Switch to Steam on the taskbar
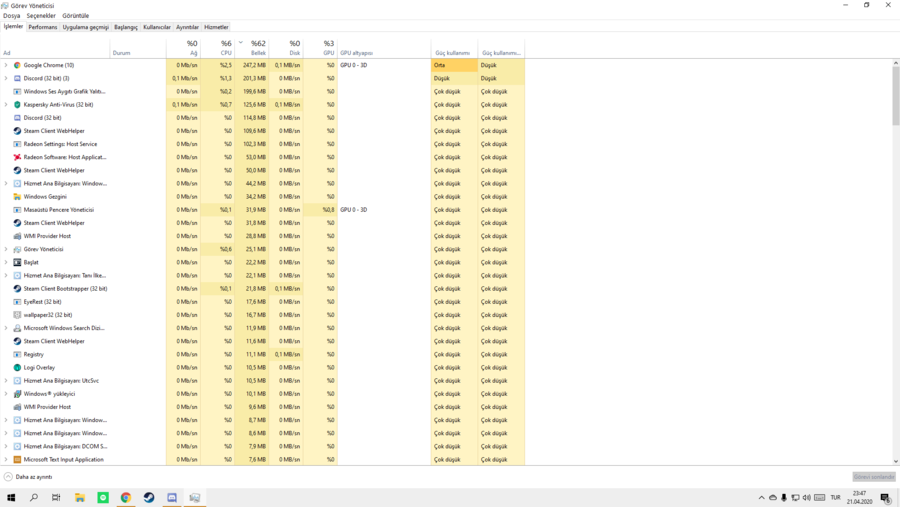 pyautogui.click(x=149, y=497)
